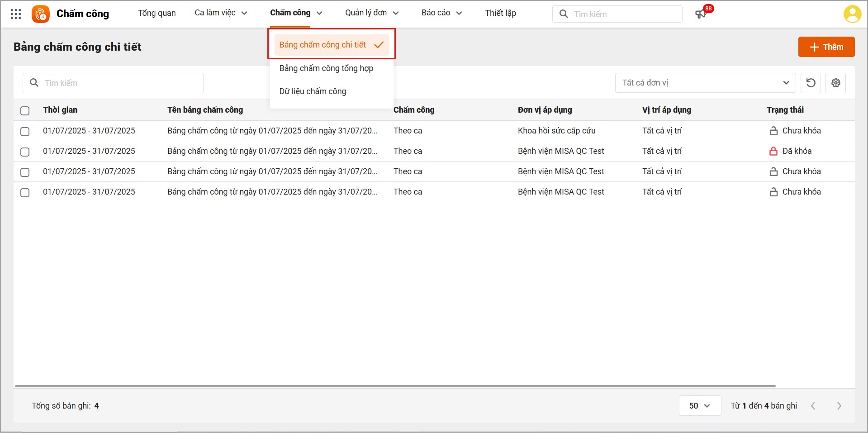Select Bảng chấm công tổng hợp
Screen dimensions: 868x433
[x=326, y=68]
